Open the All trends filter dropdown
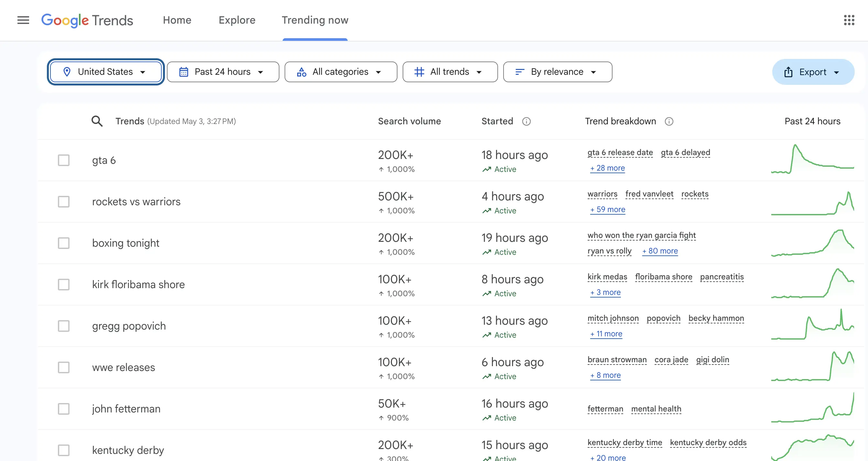Screen dimensions: 868x461 pyautogui.click(x=450, y=72)
